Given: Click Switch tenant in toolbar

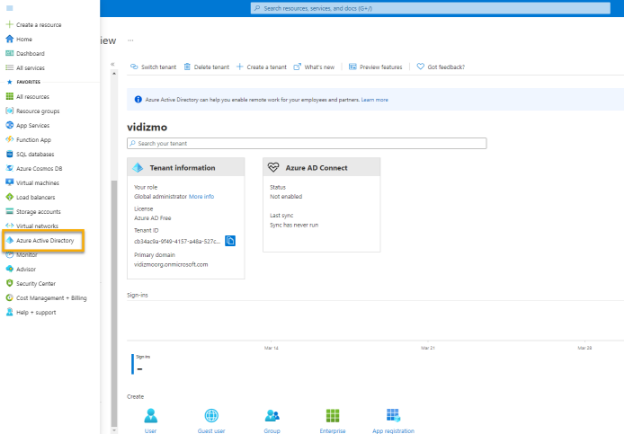Looking at the screenshot, I should (154, 67).
